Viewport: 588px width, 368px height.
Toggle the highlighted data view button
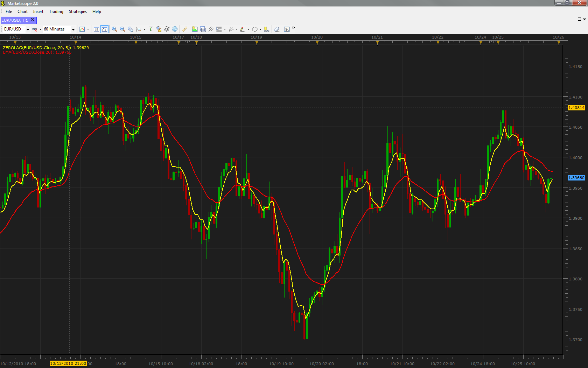click(x=104, y=29)
